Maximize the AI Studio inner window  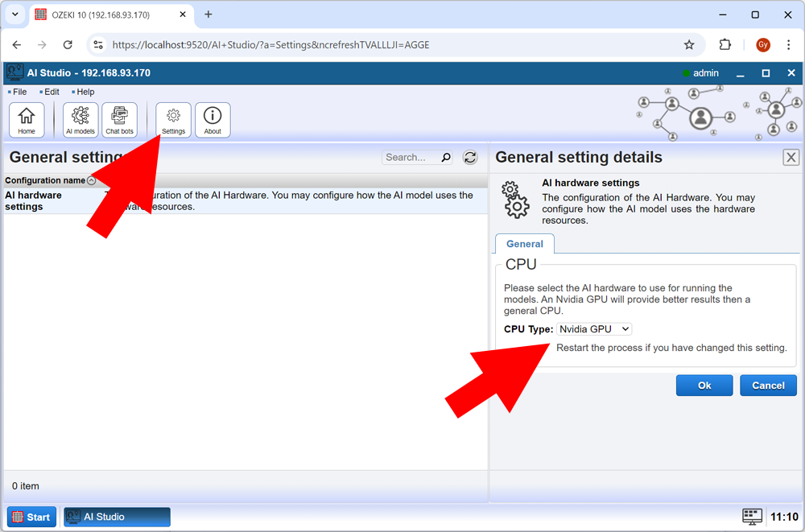[766, 73]
